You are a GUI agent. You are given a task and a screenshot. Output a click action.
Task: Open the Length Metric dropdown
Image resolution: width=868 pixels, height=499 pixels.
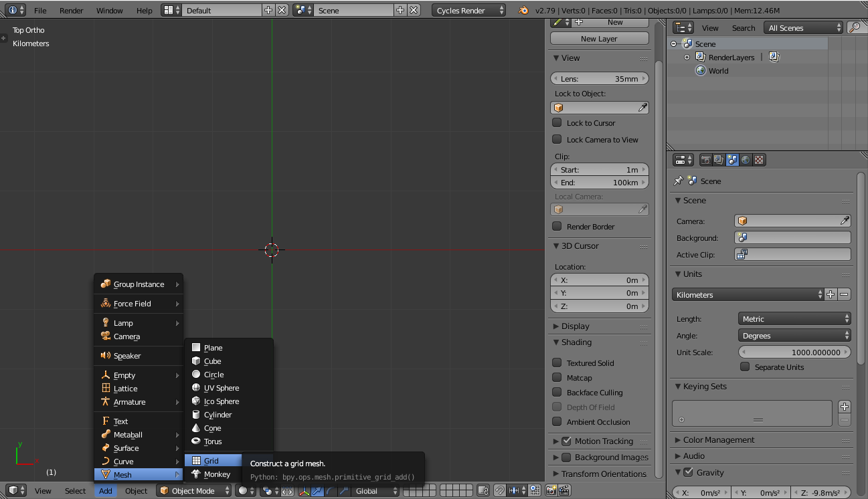[x=794, y=318]
